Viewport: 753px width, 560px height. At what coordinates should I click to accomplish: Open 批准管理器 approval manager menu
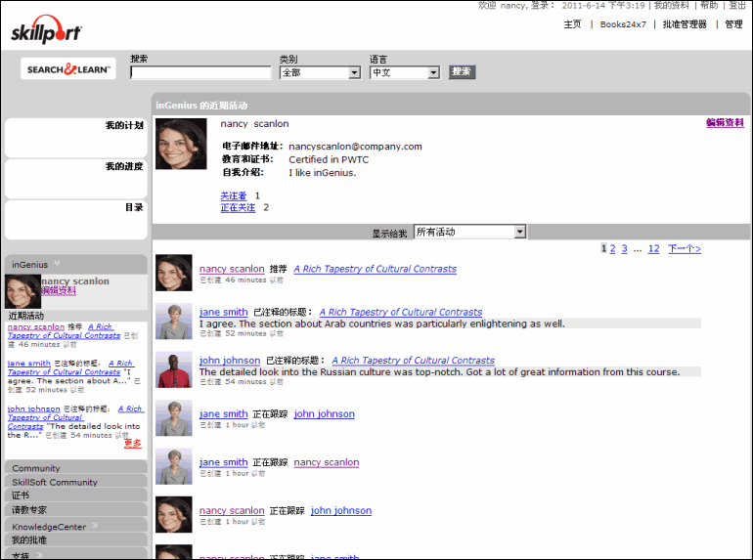[x=685, y=24]
